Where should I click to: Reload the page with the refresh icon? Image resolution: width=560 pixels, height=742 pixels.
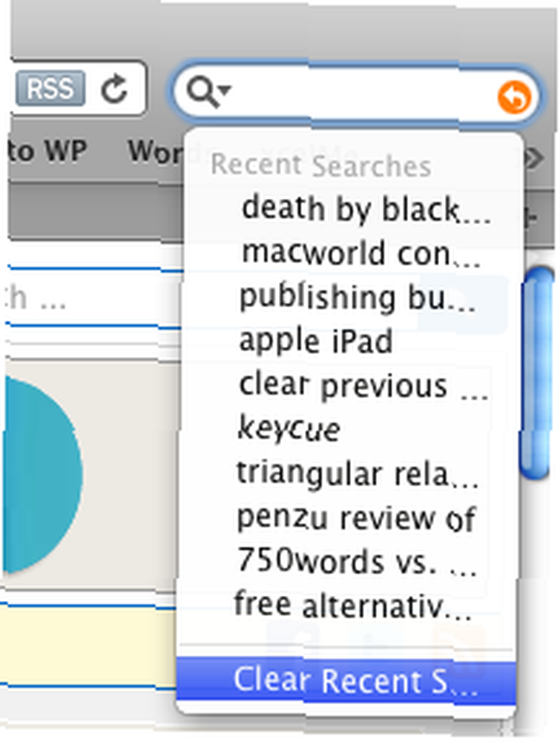[114, 89]
